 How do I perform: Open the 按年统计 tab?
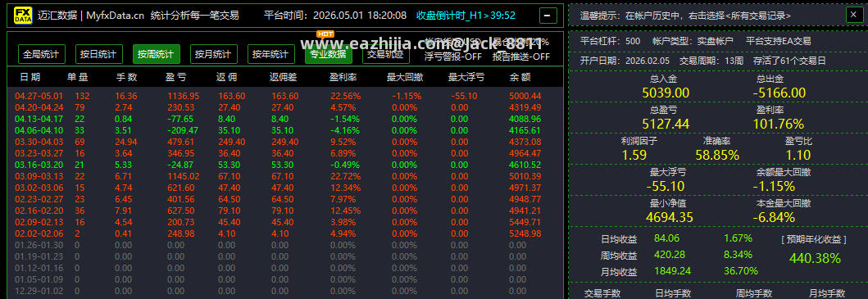point(270,54)
